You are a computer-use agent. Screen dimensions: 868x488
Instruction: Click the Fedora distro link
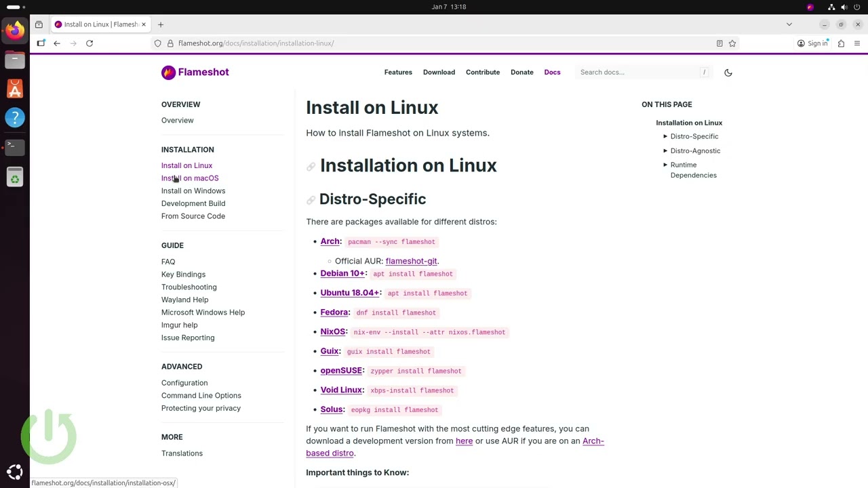[334, 312]
